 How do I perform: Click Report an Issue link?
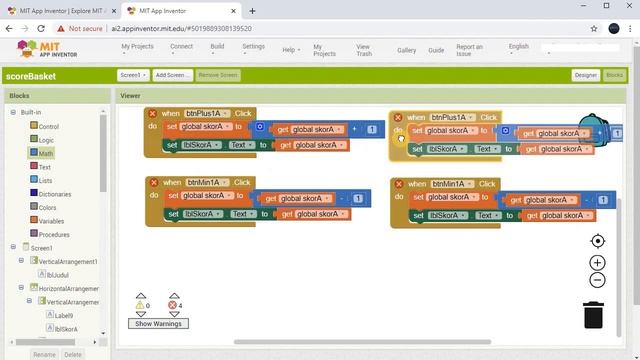(x=469, y=50)
